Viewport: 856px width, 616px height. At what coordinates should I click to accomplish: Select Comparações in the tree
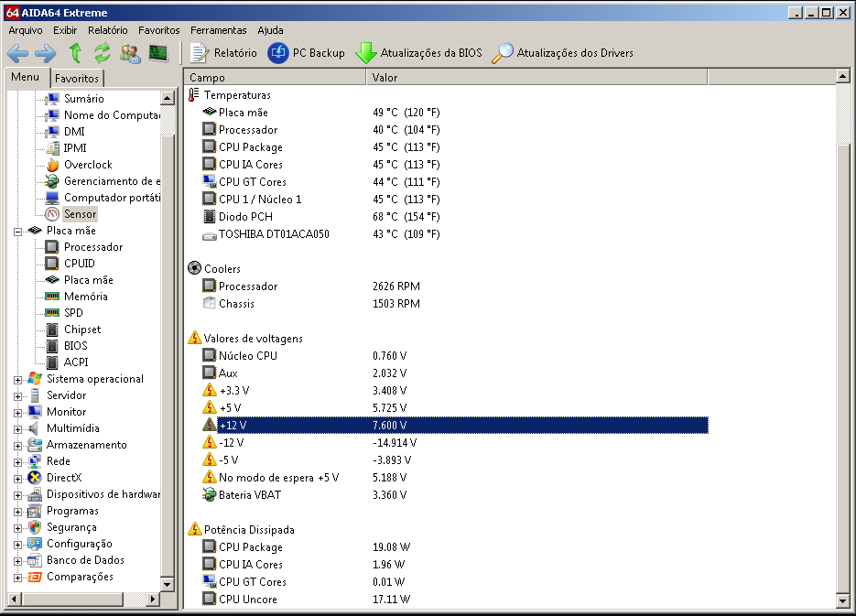[80, 576]
